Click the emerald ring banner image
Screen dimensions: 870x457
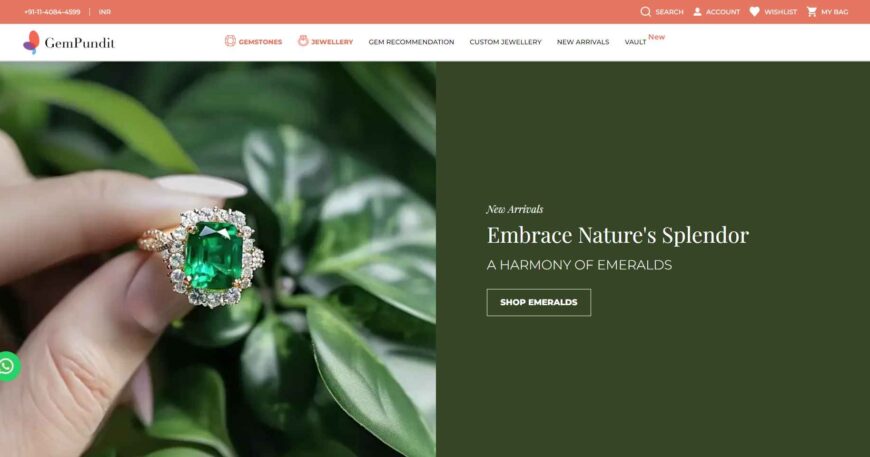218,259
